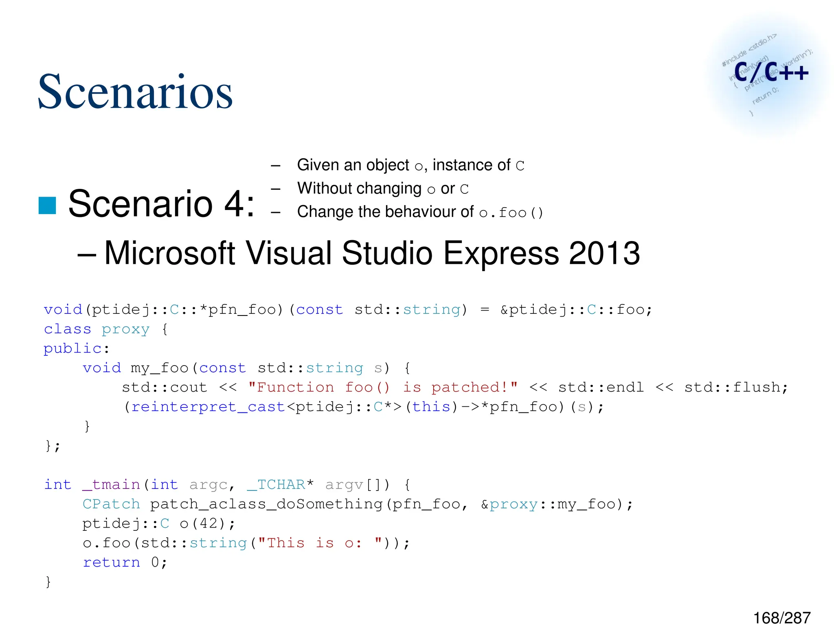The height and width of the screenshot is (644, 834).
Task: Click the 'void my_foo(const std::string s)' line
Action: pos(247,368)
